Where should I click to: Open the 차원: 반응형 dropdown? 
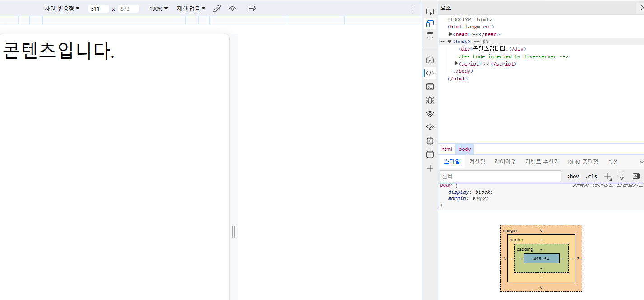coord(62,9)
